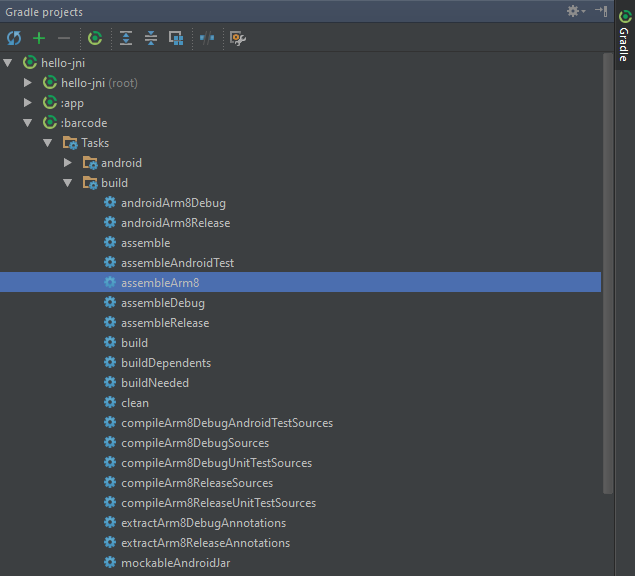Click the Expand All toolbar icon
Image resolution: width=635 pixels, height=576 pixels.
(126, 38)
